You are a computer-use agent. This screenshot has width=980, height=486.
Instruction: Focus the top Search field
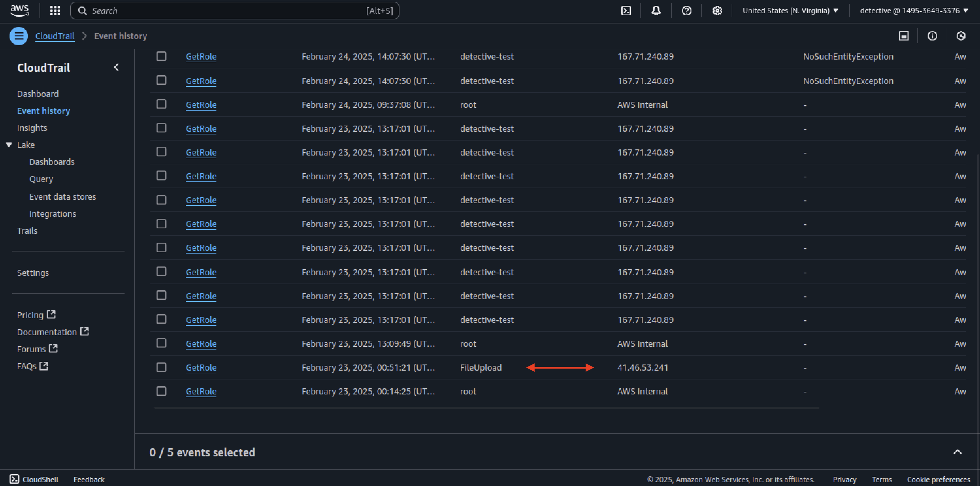[235, 11]
